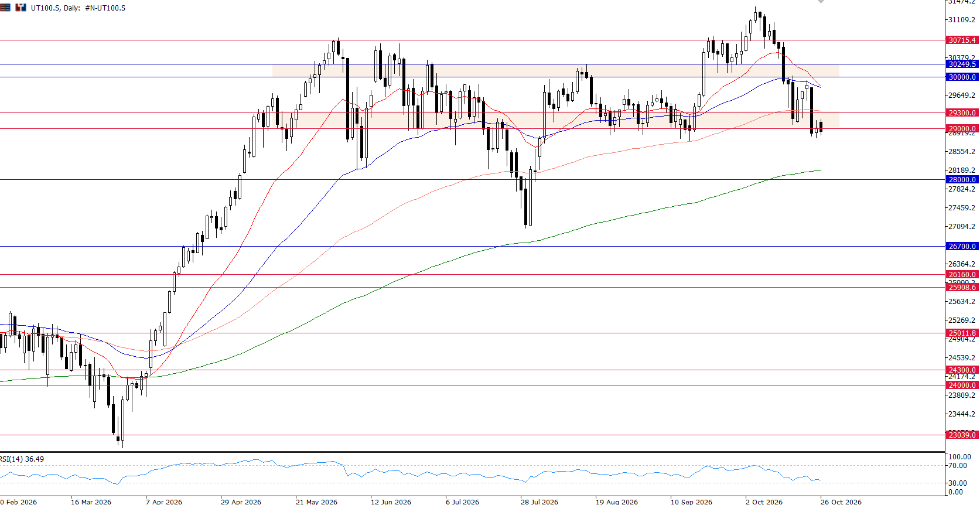The height and width of the screenshot is (505, 980).
Task: Click the 30249.5 level price tag
Action: 962,64
